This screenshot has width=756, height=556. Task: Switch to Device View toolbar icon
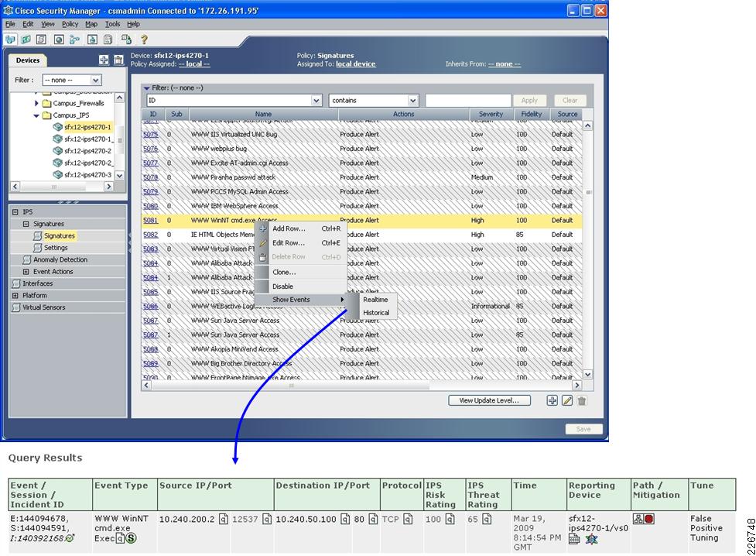pos(10,39)
